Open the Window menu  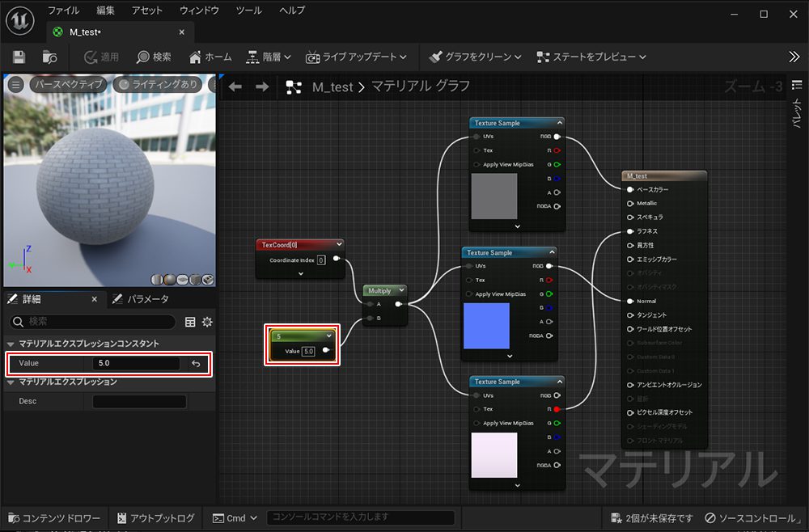coord(198,11)
